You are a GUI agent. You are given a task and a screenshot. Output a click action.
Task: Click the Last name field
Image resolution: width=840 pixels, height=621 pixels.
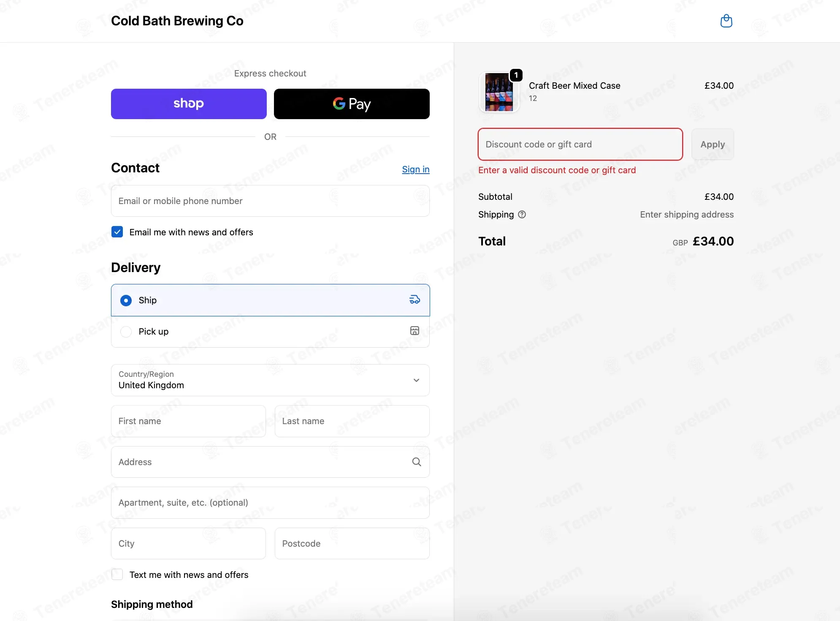click(x=352, y=421)
